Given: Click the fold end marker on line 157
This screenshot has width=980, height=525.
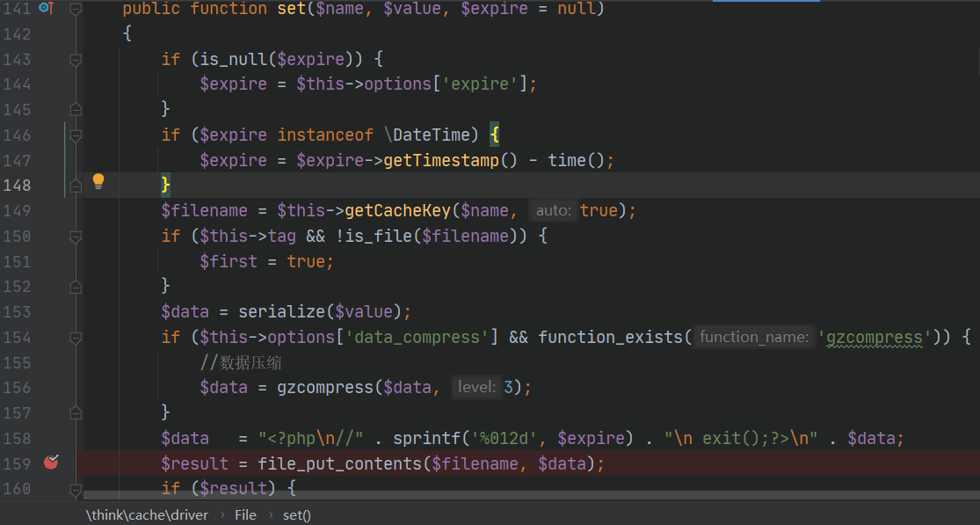Looking at the screenshot, I should (x=76, y=412).
